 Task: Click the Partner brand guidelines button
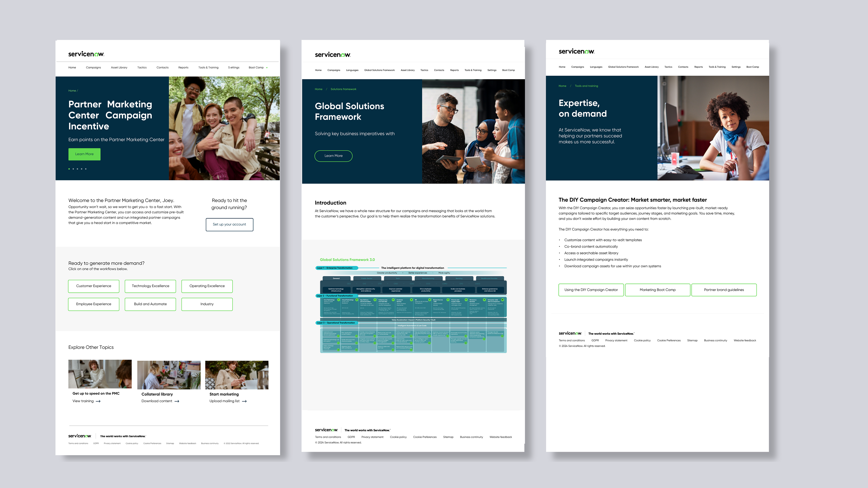724,290
